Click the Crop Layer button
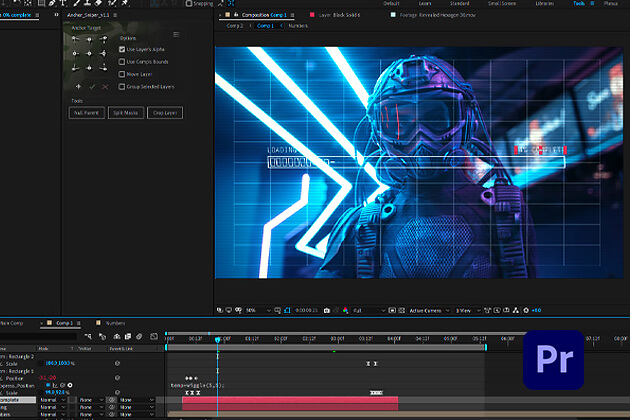 point(165,113)
